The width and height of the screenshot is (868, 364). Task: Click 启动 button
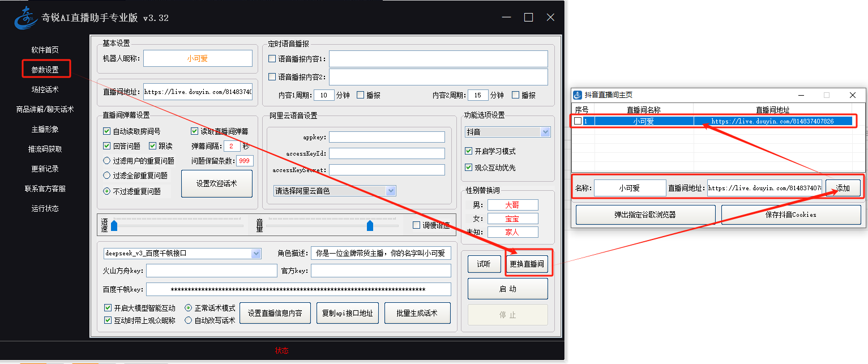tap(508, 289)
